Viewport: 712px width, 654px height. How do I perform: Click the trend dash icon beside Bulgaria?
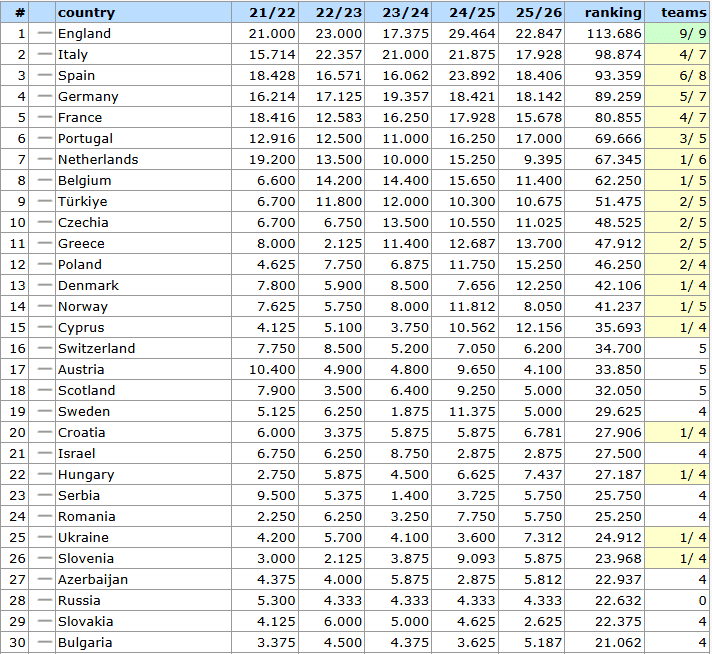coord(43,643)
